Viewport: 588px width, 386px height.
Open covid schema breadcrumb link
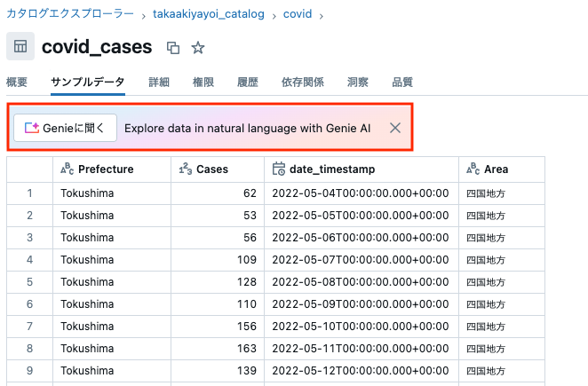tap(298, 14)
